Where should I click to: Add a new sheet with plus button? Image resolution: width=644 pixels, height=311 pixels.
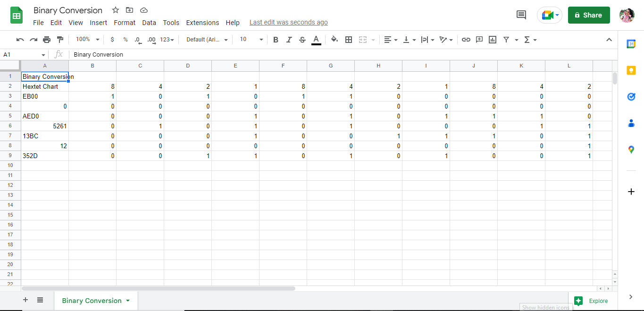tap(25, 300)
